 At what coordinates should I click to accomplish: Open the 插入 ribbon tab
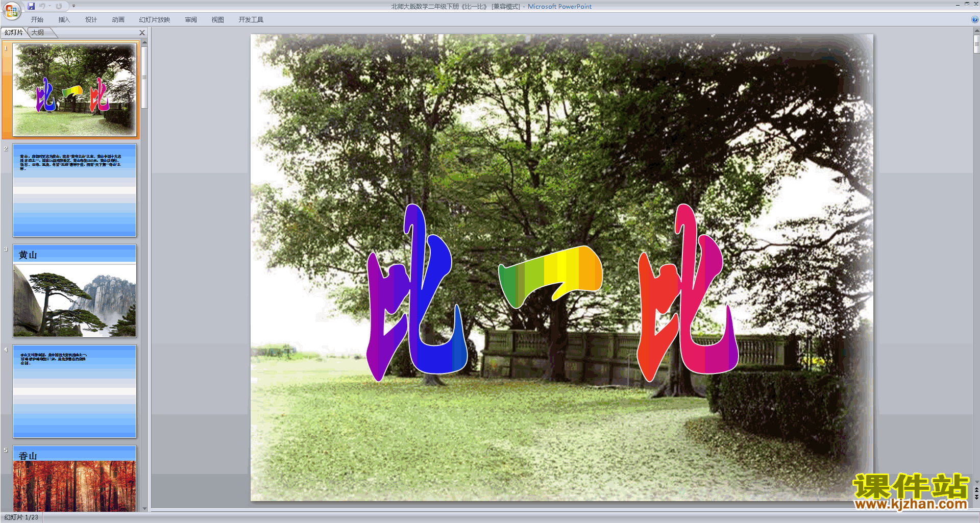64,20
